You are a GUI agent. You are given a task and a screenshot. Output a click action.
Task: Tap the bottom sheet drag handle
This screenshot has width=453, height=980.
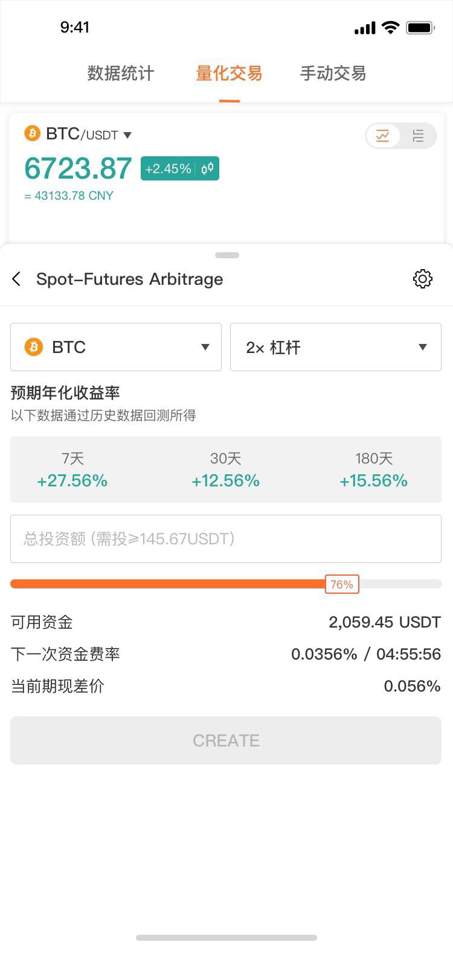click(x=227, y=255)
